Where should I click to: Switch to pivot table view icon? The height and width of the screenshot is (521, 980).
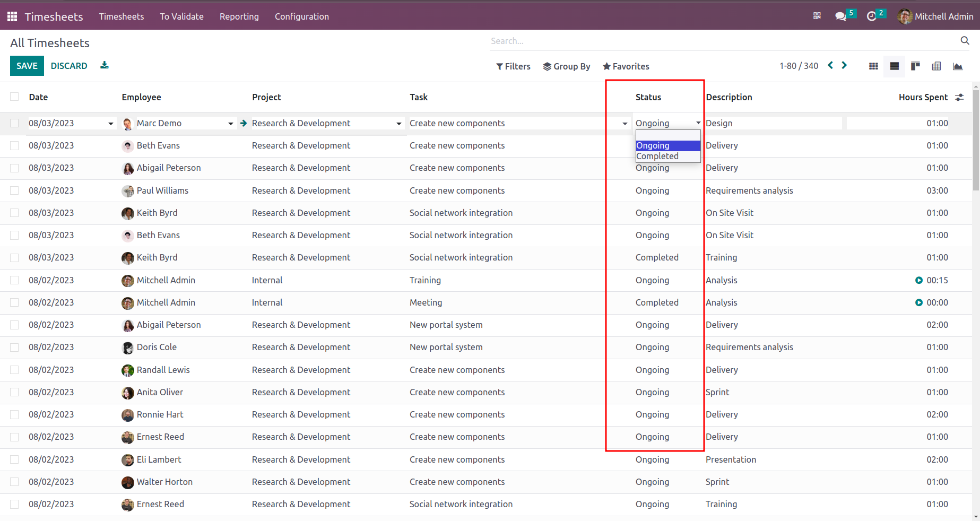(x=936, y=66)
